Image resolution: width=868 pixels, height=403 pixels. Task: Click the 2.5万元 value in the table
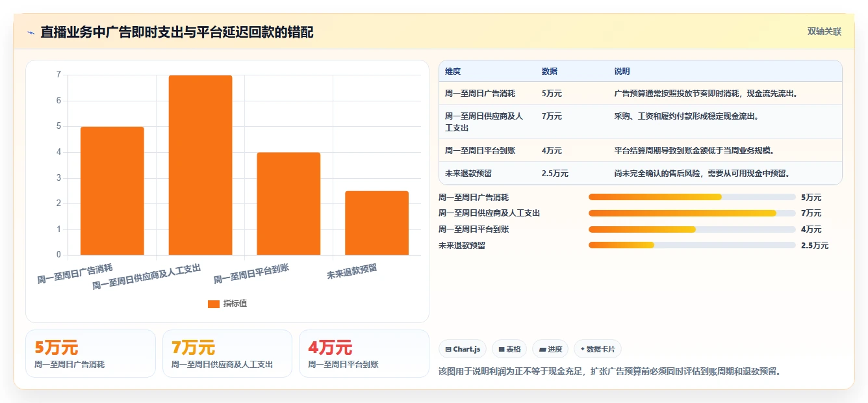click(555, 174)
